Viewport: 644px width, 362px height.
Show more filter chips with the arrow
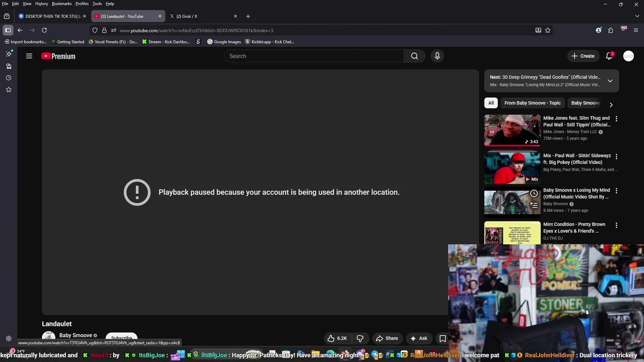611,105
